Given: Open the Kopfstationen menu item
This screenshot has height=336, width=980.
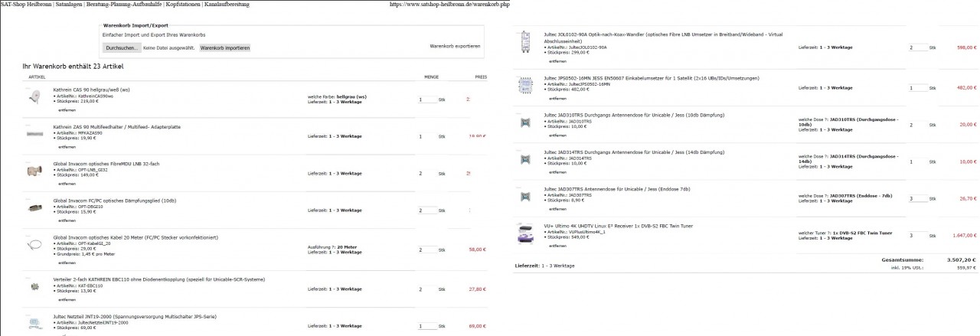Looking at the screenshot, I should coord(183,5).
